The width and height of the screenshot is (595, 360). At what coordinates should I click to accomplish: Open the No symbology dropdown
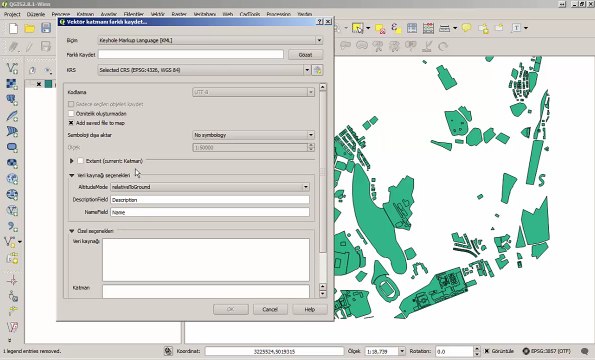[x=253, y=135]
